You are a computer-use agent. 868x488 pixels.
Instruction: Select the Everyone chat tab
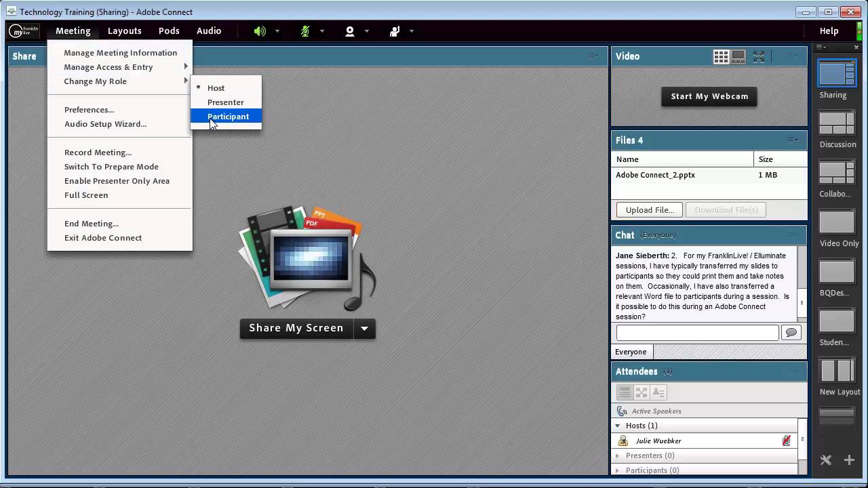click(631, 352)
